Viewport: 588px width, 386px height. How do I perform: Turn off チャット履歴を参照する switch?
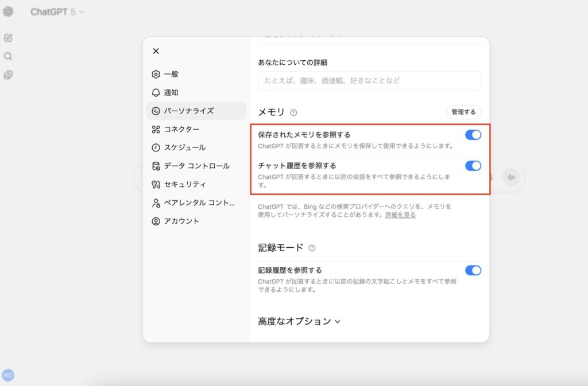click(x=473, y=166)
